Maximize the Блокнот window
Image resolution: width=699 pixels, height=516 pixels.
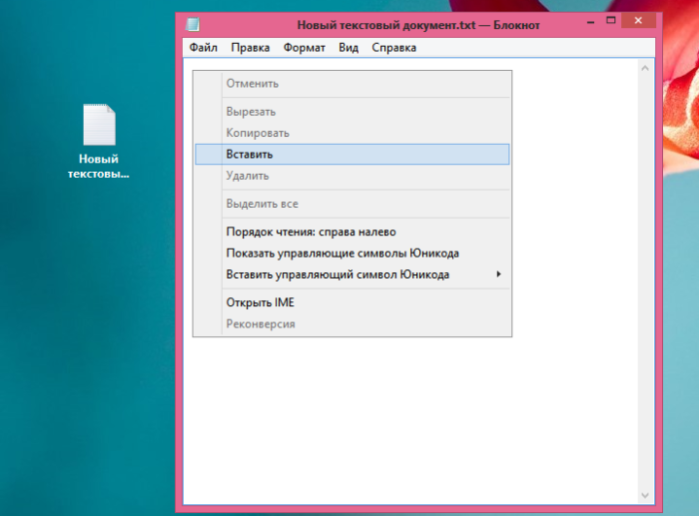611,21
